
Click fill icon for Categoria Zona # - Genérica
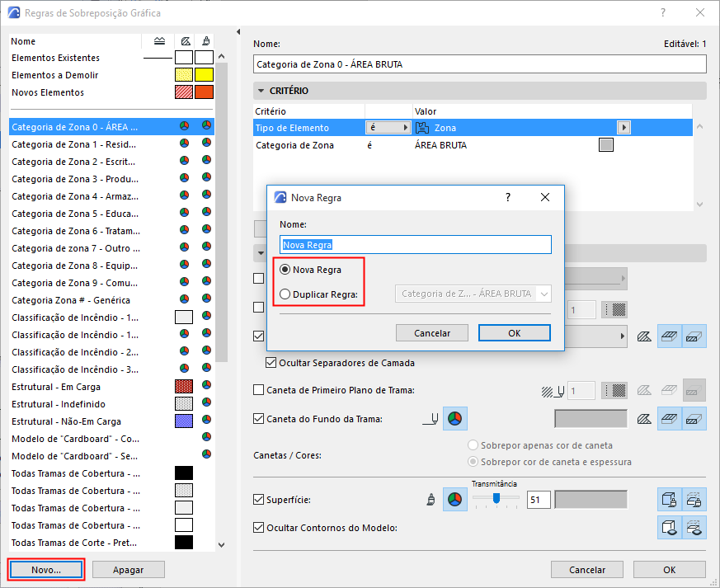[x=184, y=299]
